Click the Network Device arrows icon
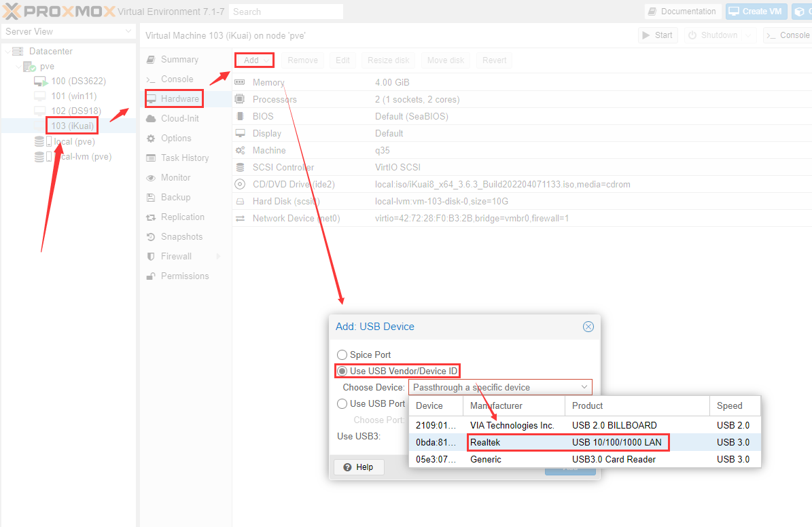The image size is (812, 527). click(240, 219)
